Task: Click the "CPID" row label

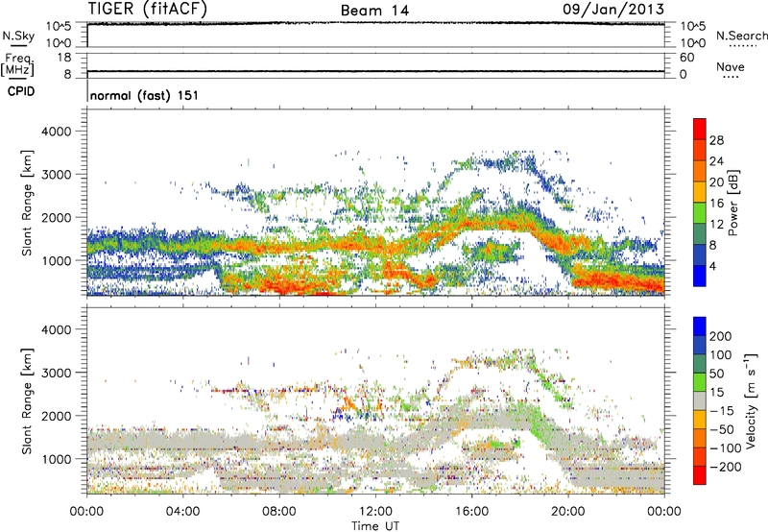Action: point(21,91)
